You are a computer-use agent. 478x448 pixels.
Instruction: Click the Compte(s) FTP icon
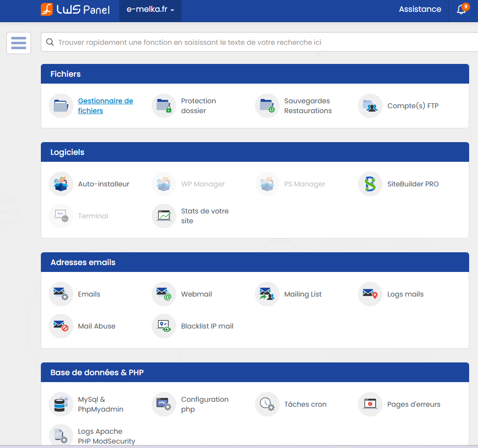coord(370,106)
